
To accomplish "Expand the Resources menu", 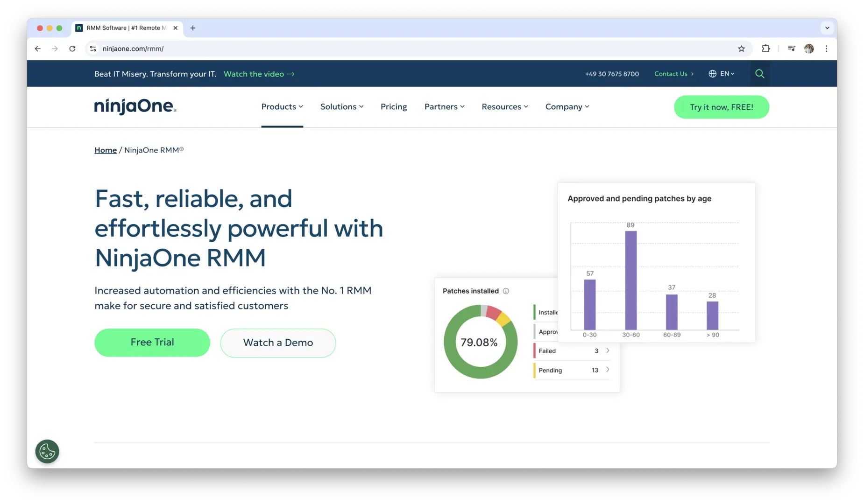I will [505, 107].
